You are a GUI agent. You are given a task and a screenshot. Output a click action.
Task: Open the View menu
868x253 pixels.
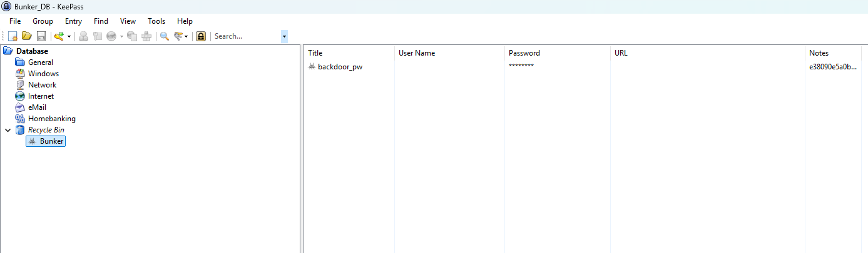click(x=128, y=21)
